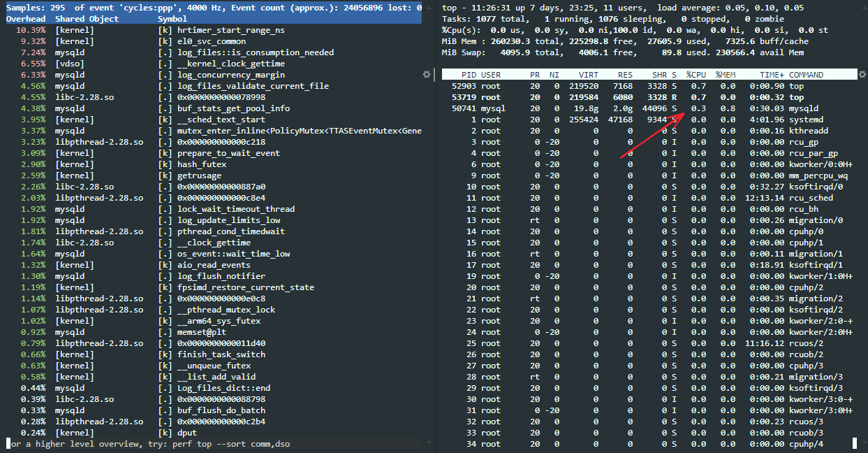This screenshot has height=453, width=868.
Task: Click the systemd process row
Action: point(649,120)
